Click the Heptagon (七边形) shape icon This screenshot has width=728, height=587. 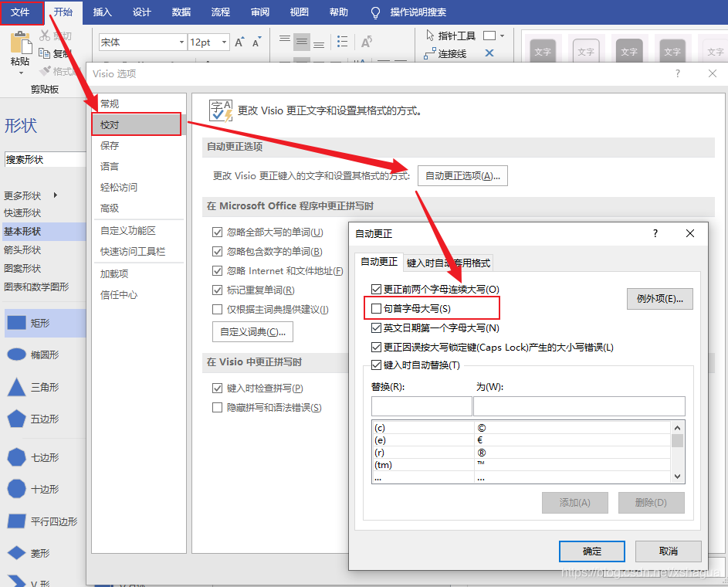pos(16,457)
